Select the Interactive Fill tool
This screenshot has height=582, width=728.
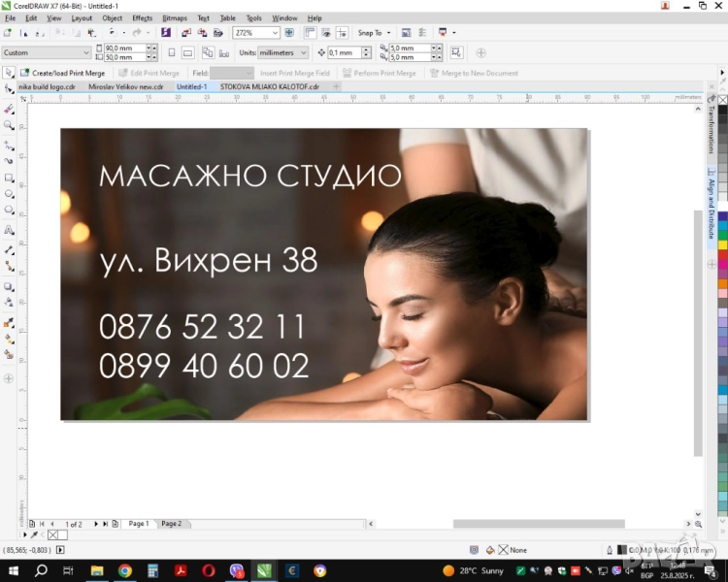(9, 339)
